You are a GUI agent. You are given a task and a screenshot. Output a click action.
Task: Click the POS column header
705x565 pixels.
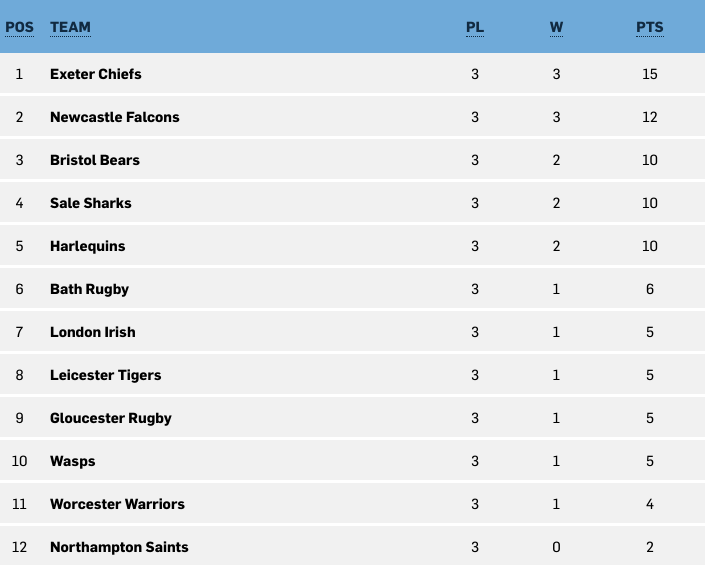[x=19, y=27]
